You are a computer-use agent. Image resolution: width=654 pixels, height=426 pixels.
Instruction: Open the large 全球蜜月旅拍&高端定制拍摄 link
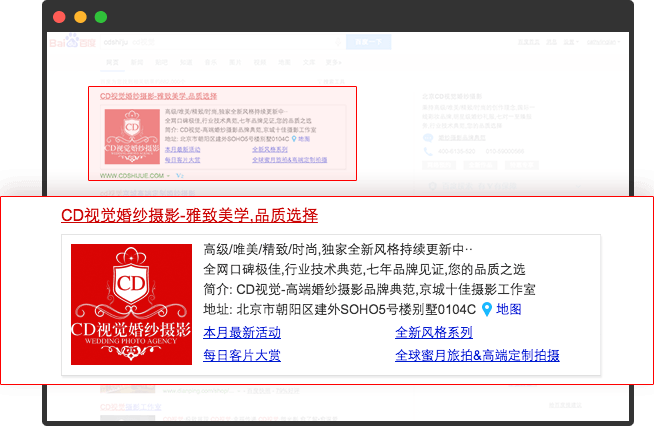pos(476,355)
